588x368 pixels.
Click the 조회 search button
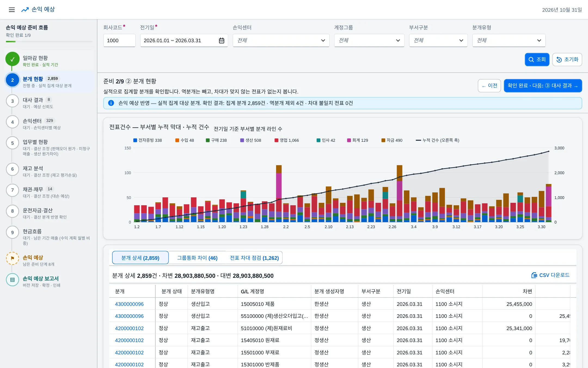(x=537, y=59)
